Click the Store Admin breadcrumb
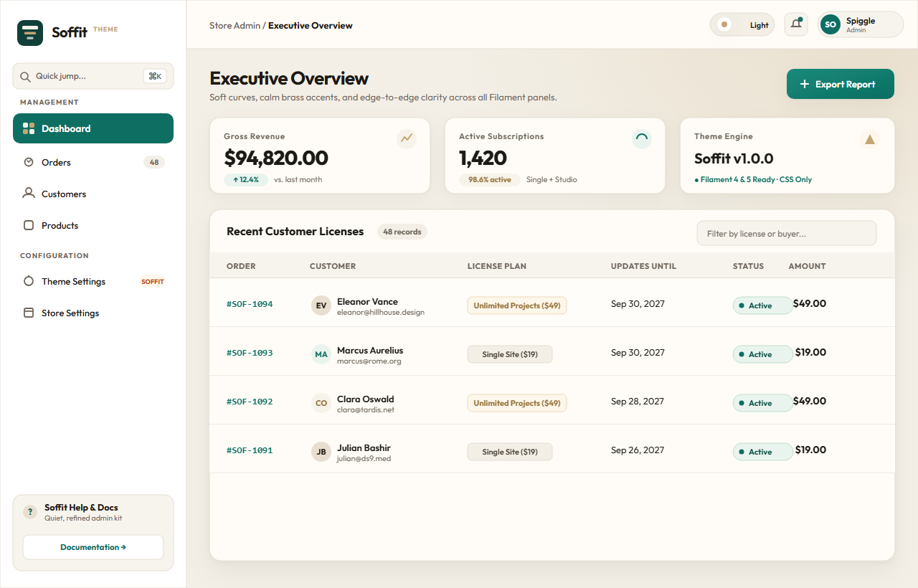 coord(235,25)
